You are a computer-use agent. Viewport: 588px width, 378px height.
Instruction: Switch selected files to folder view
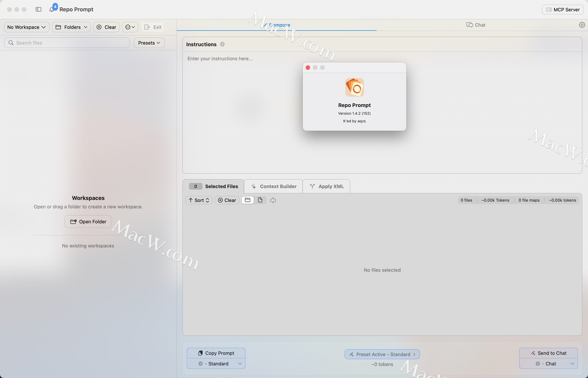click(247, 200)
